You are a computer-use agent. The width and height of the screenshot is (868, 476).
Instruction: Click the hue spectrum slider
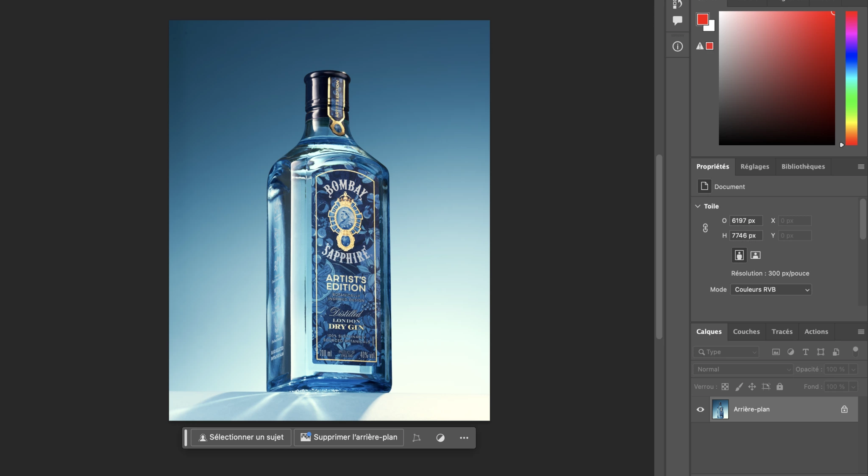(851, 78)
